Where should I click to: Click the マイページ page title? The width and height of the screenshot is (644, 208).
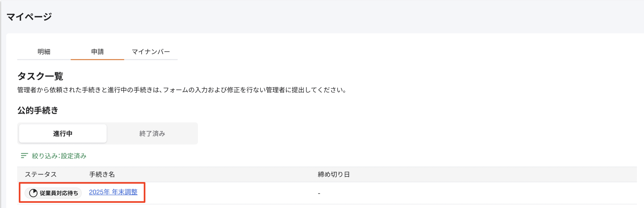point(29,17)
